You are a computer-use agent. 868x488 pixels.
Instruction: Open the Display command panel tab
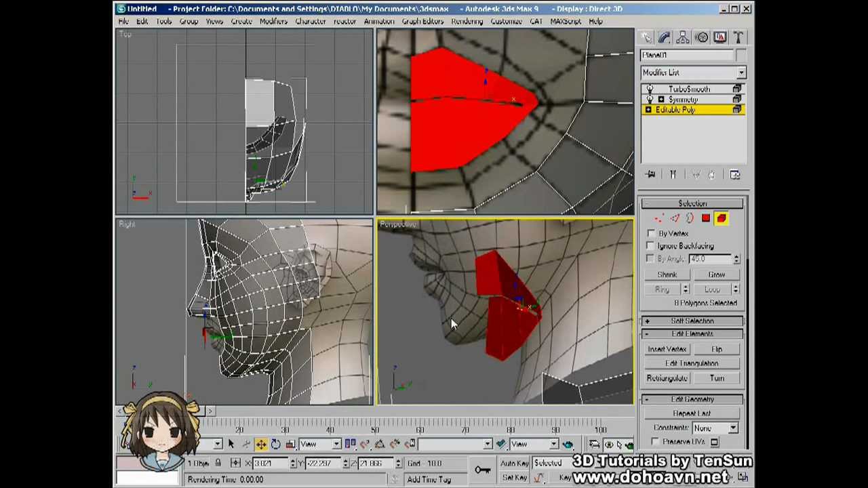click(719, 38)
